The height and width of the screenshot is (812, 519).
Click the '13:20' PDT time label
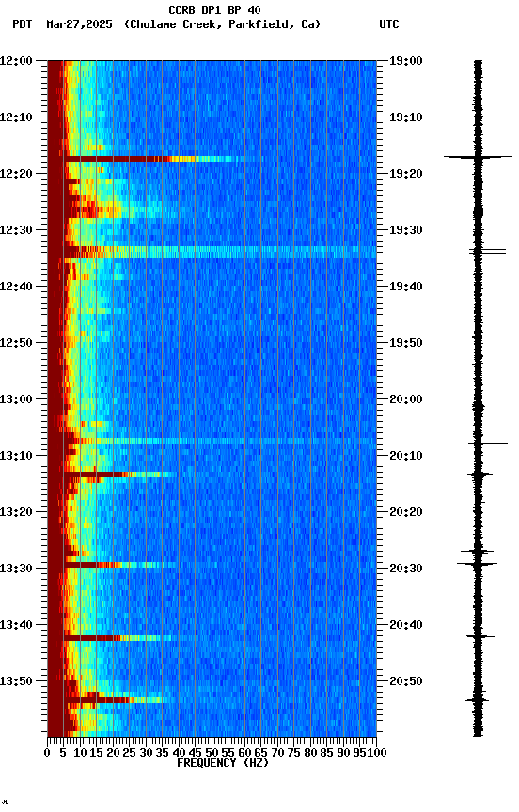(16, 512)
